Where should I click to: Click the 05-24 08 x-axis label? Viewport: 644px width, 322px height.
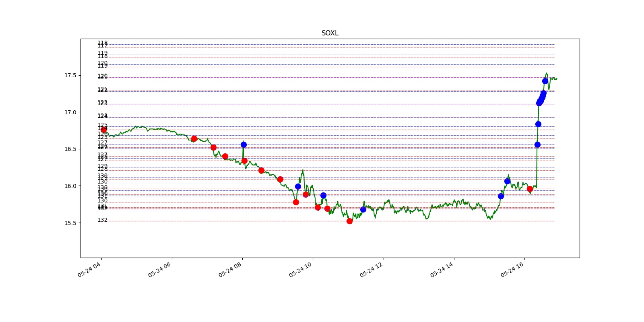[230, 270]
